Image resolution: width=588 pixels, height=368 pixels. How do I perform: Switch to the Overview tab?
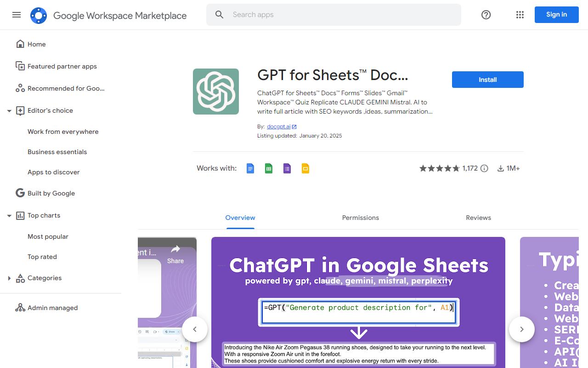point(240,218)
